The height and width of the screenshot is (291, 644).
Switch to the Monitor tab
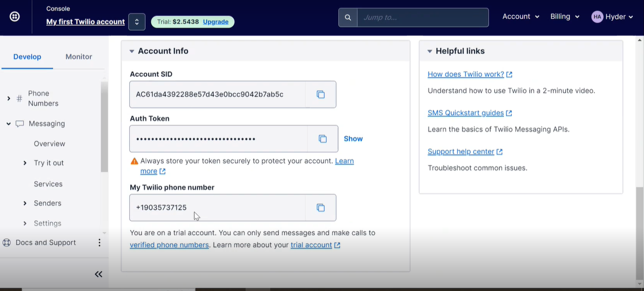[x=79, y=57]
